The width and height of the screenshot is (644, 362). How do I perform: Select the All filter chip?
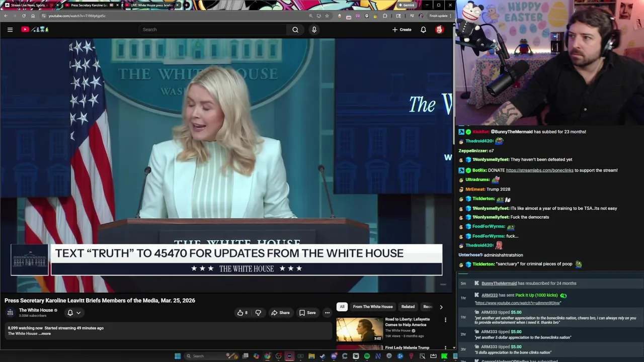[x=342, y=307]
